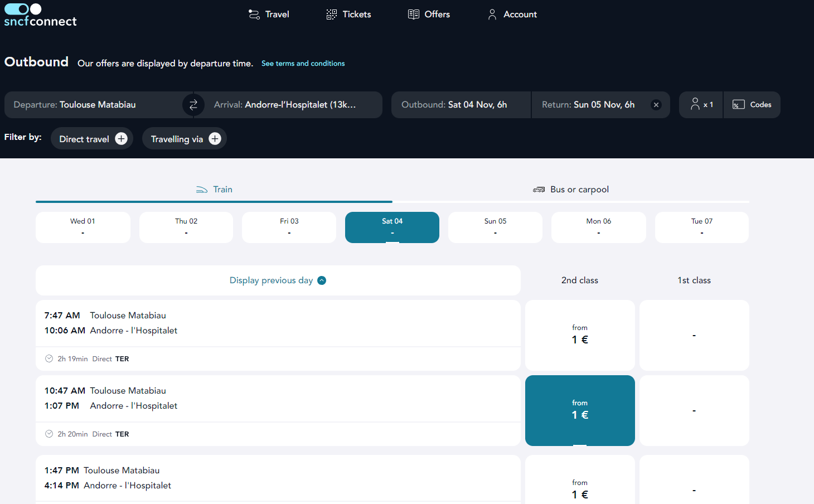
Task: Change the outbound date Sat 04 Nov
Action: [461, 105]
